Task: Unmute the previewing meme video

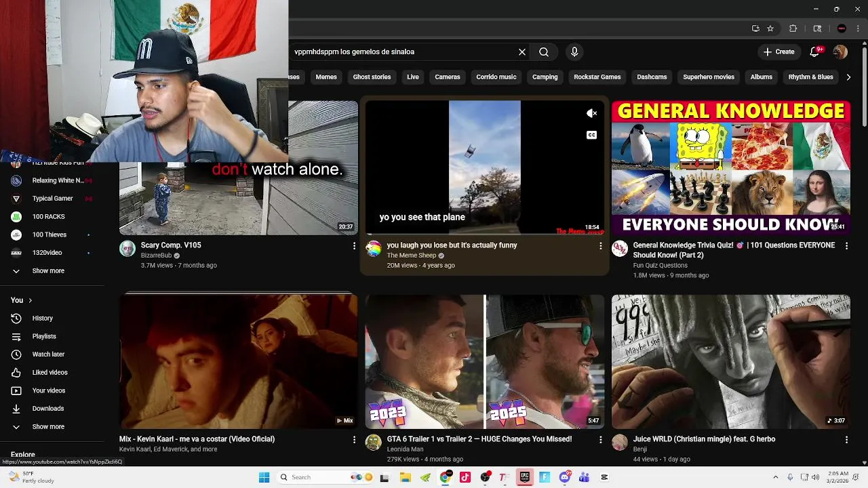Action: pyautogui.click(x=591, y=114)
